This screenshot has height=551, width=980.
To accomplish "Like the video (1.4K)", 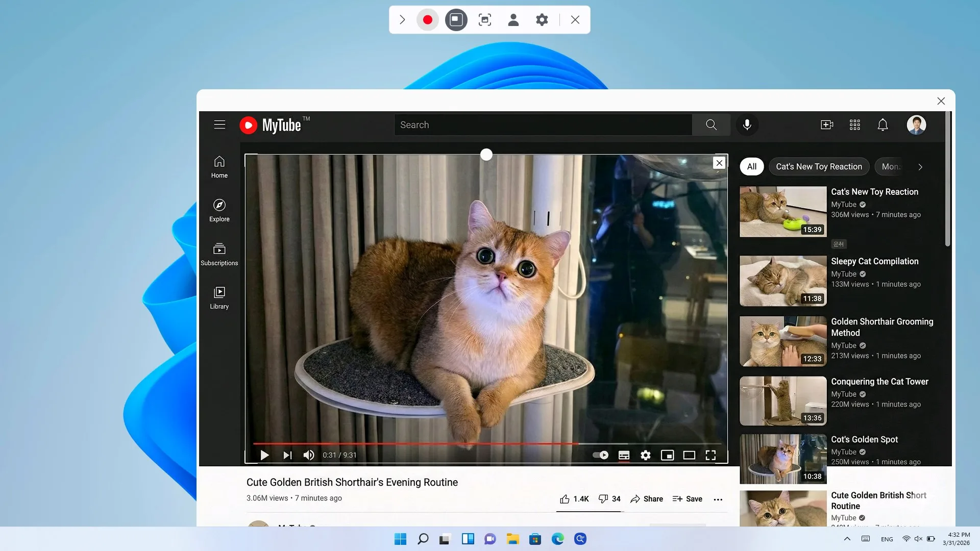I will (x=574, y=499).
